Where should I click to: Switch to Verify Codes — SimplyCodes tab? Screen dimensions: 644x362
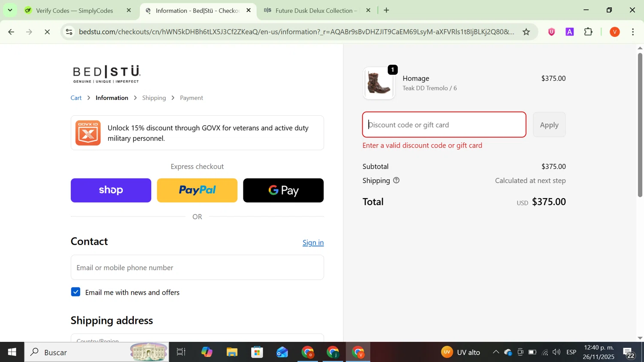coord(74,10)
